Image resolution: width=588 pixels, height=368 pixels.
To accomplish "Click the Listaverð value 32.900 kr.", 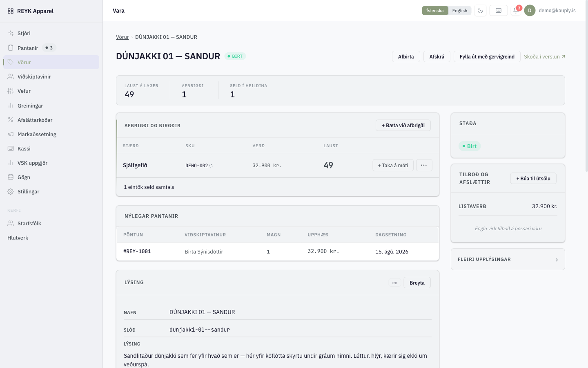I will (545, 206).
